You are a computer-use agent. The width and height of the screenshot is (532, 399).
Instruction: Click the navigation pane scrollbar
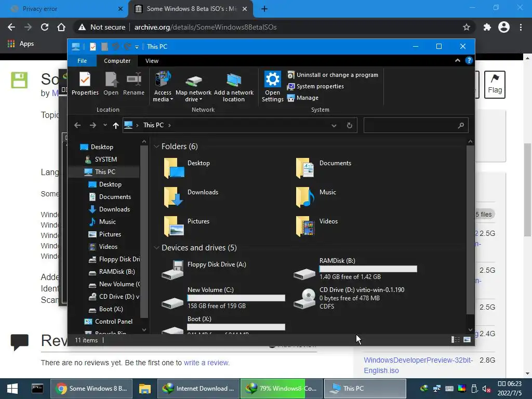coord(144,231)
